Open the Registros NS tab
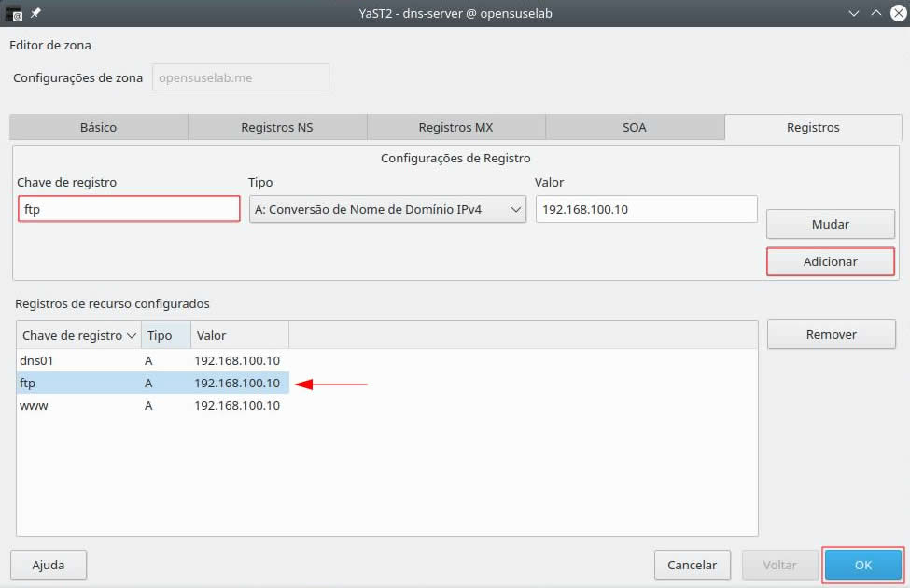The width and height of the screenshot is (910, 588). [277, 128]
